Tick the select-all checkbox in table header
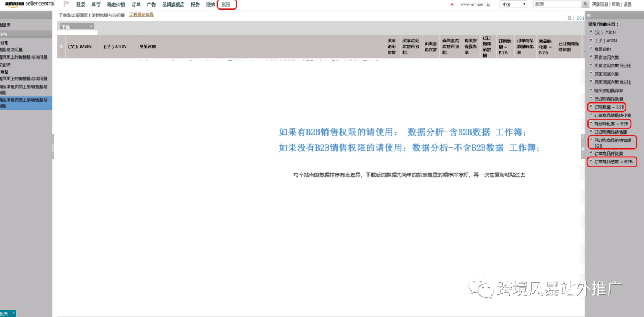This screenshot has width=644, height=317. [x=61, y=47]
